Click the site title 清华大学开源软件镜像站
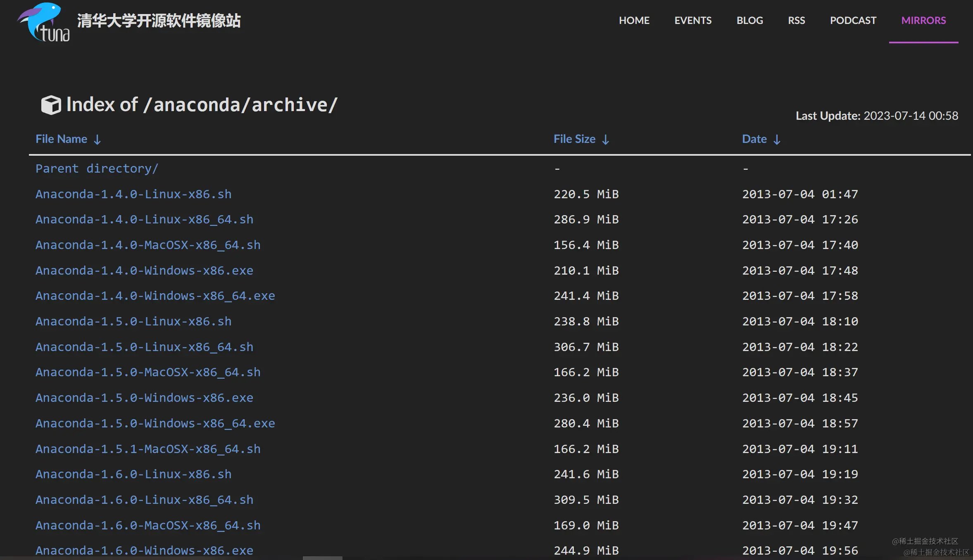The height and width of the screenshot is (560, 973). point(159,21)
